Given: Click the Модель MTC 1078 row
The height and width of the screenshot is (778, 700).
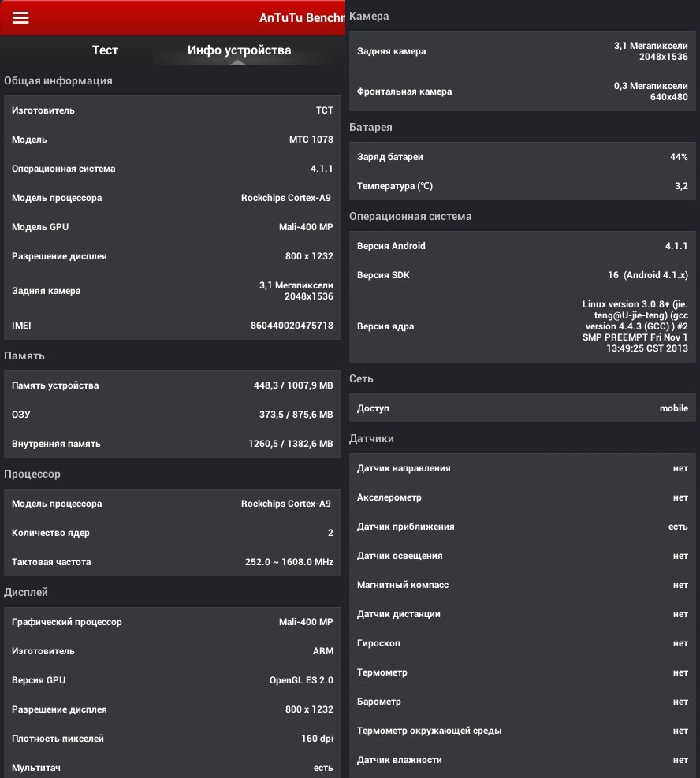Looking at the screenshot, I should point(172,140).
